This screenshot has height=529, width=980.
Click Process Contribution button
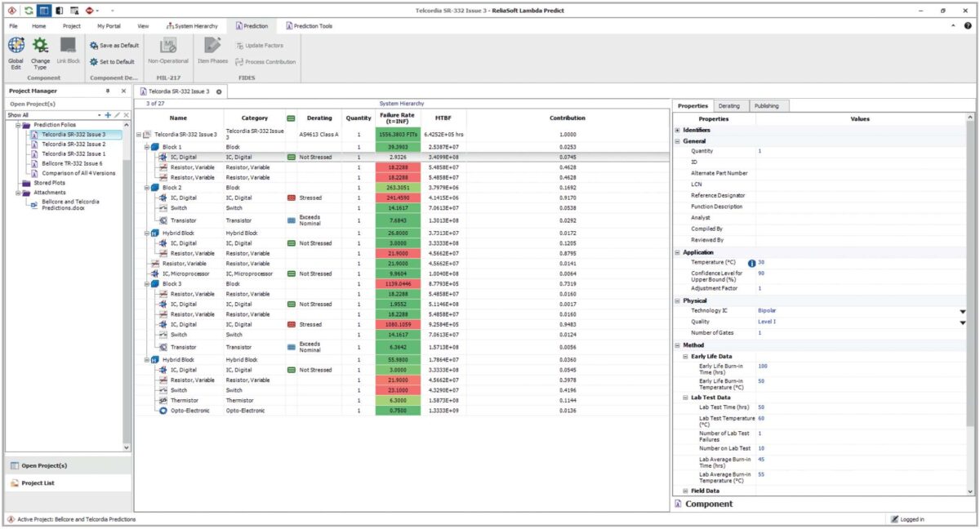click(265, 62)
